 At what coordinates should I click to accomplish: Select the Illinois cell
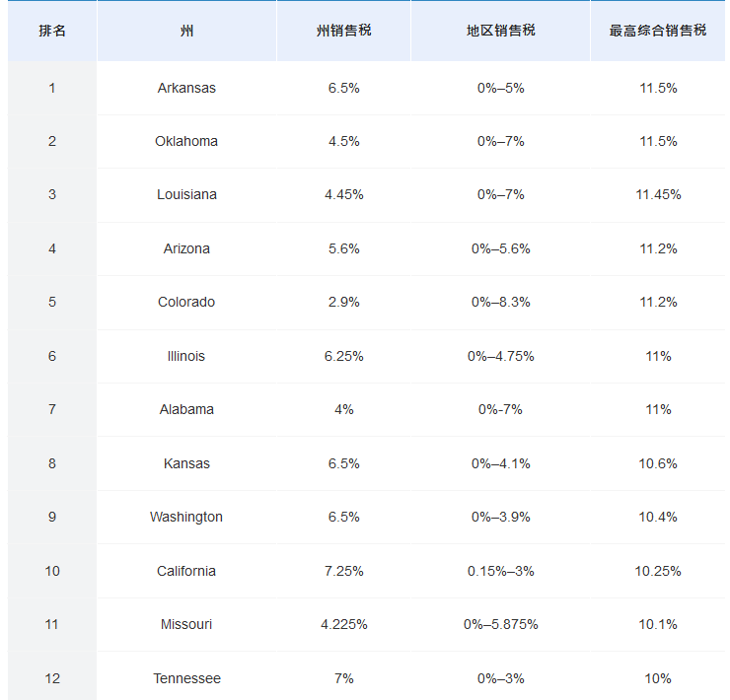pyautogui.click(x=186, y=356)
